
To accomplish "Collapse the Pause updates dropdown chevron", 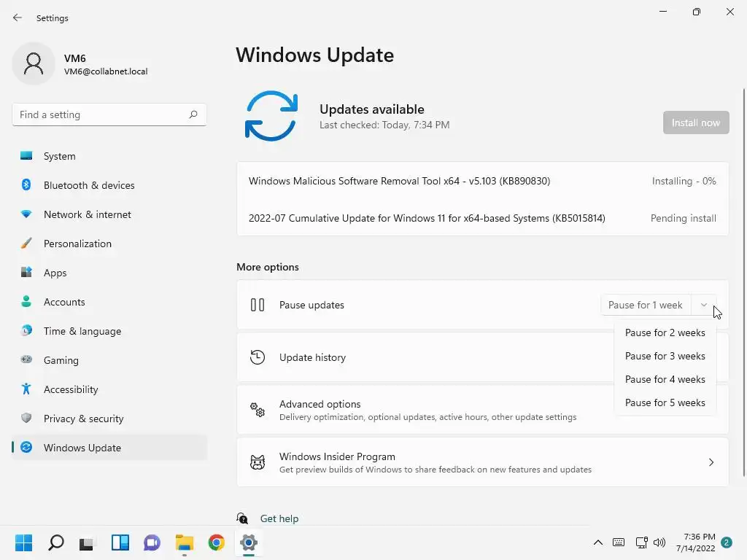I will coord(704,305).
